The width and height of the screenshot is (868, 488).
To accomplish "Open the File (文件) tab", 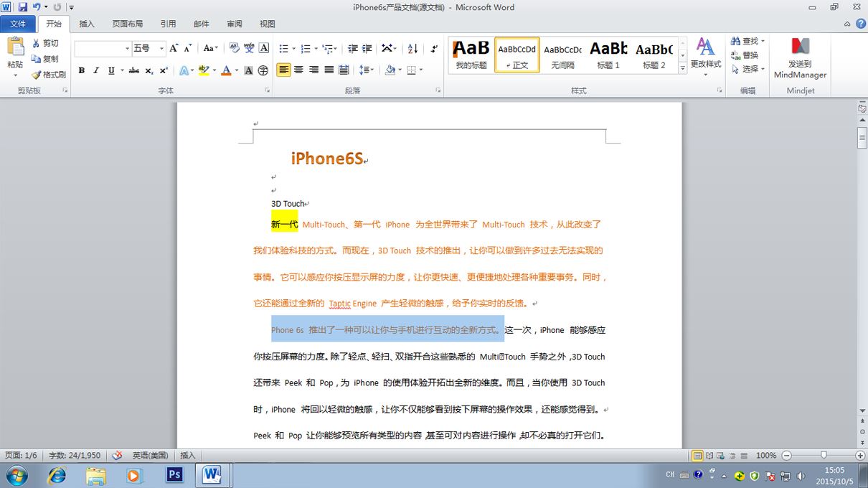I will tap(18, 24).
